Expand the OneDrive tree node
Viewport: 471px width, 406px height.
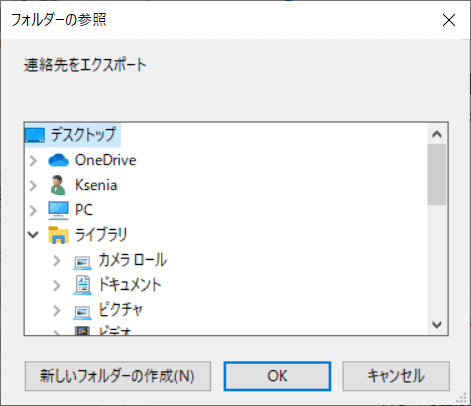coord(33,161)
